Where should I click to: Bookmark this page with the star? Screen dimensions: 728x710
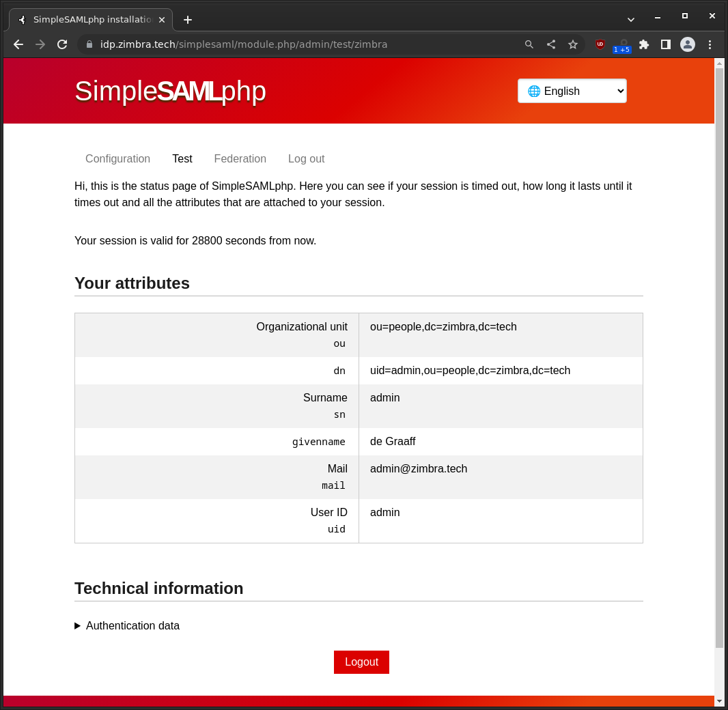(573, 44)
